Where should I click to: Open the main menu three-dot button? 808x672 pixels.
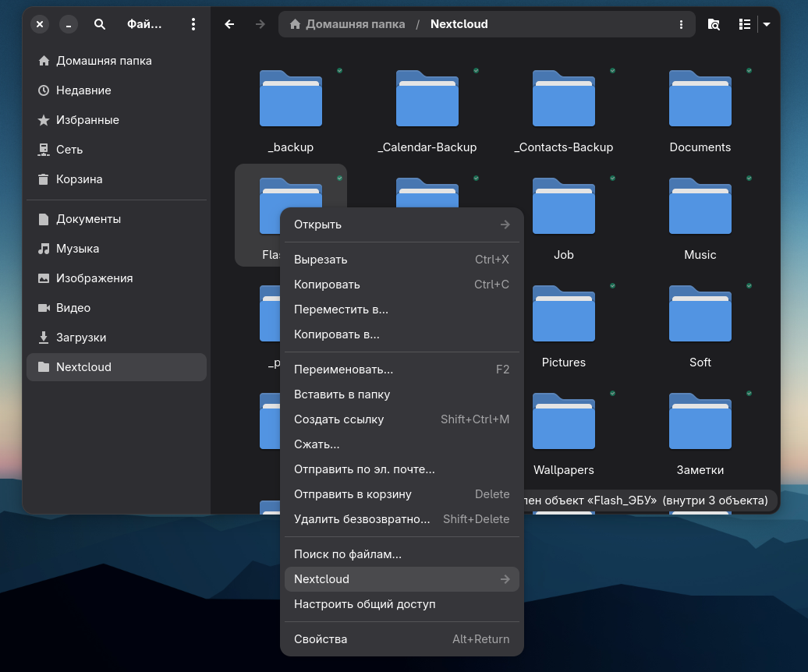point(193,24)
